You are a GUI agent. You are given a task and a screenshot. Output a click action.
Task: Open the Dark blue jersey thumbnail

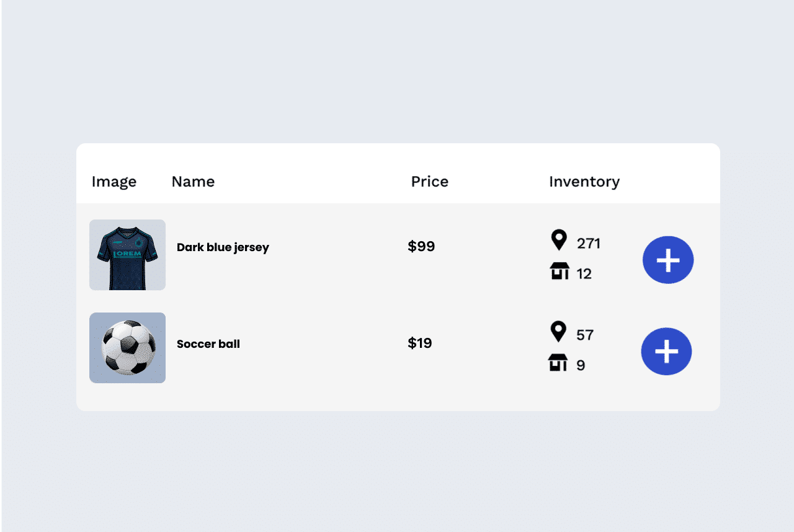tap(127, 255)
